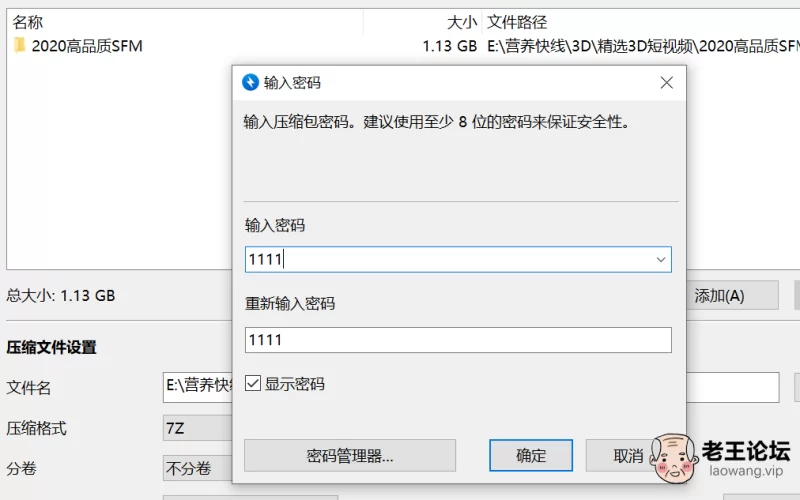
Task: Click the 老王论坛 watermark logo
Action: coord(720,458)
